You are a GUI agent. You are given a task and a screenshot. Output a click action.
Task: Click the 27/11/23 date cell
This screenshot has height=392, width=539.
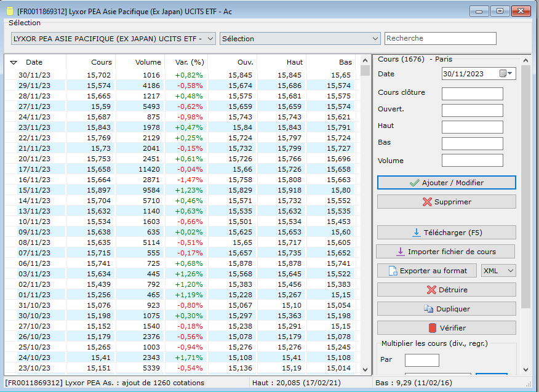pos(34,106)
